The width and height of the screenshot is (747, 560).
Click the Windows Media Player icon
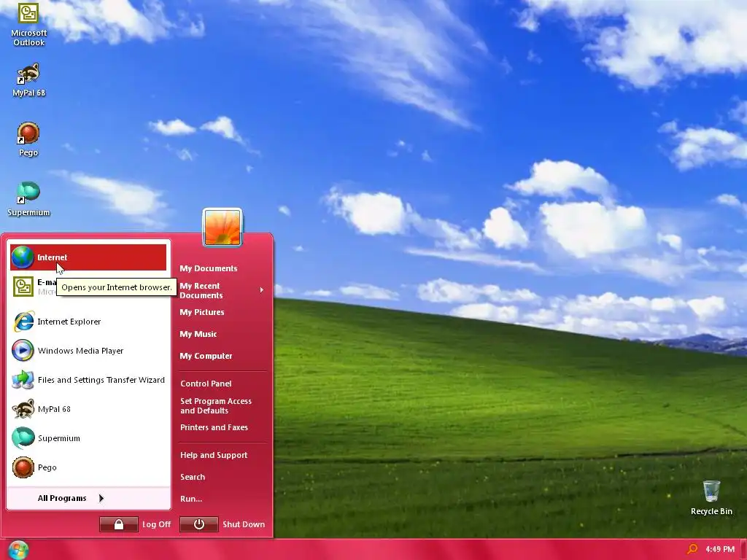(23, 351)
